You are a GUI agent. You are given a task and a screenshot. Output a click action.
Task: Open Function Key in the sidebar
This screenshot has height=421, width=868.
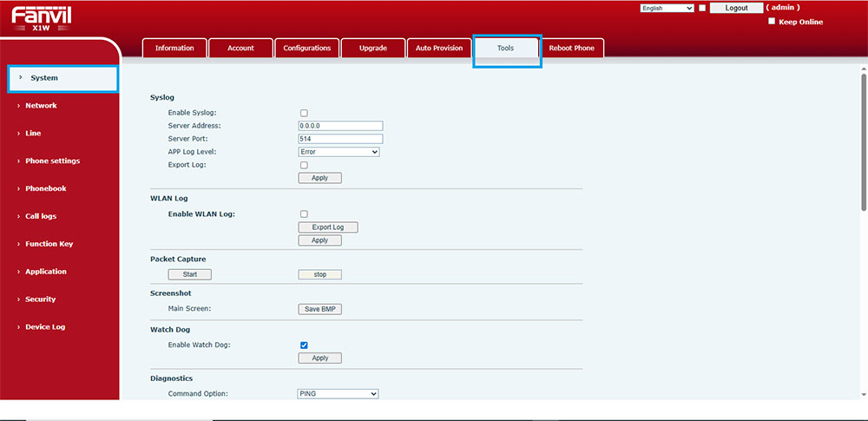(x=49, y=244)
